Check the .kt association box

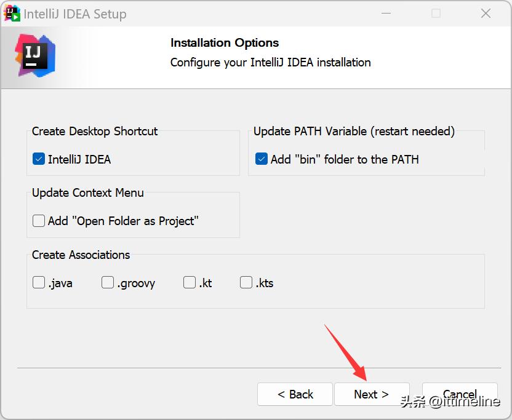(190, 282)
